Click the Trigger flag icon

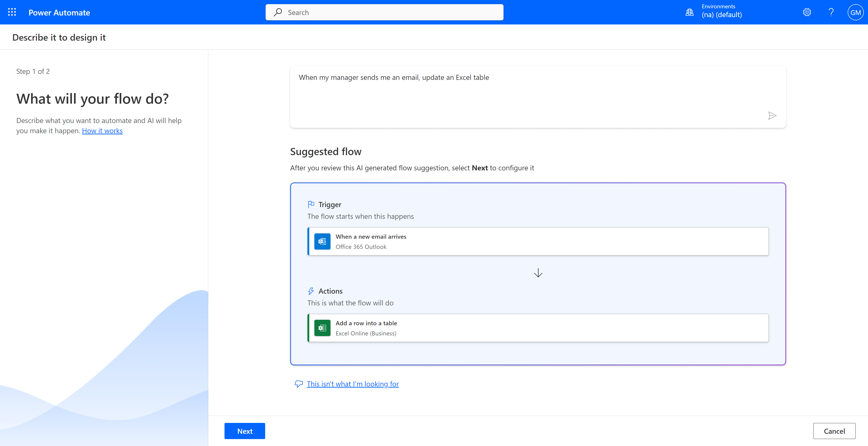click(311, 205)
